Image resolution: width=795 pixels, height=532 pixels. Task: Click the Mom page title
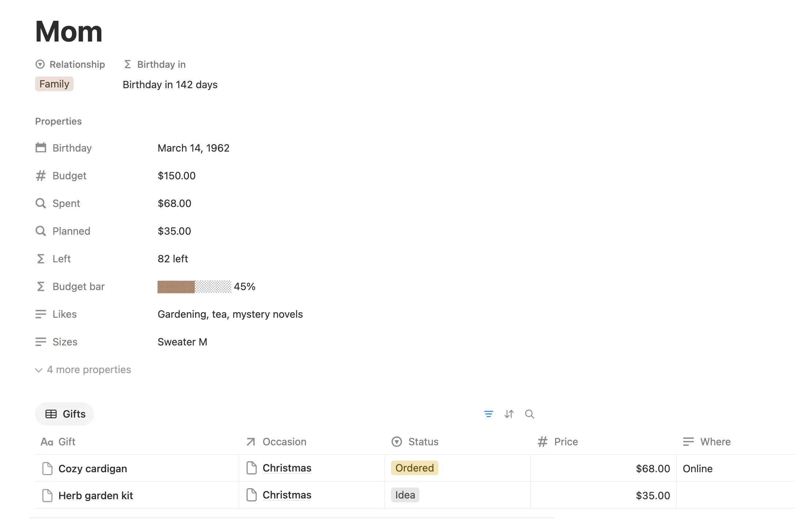[69, 32]
